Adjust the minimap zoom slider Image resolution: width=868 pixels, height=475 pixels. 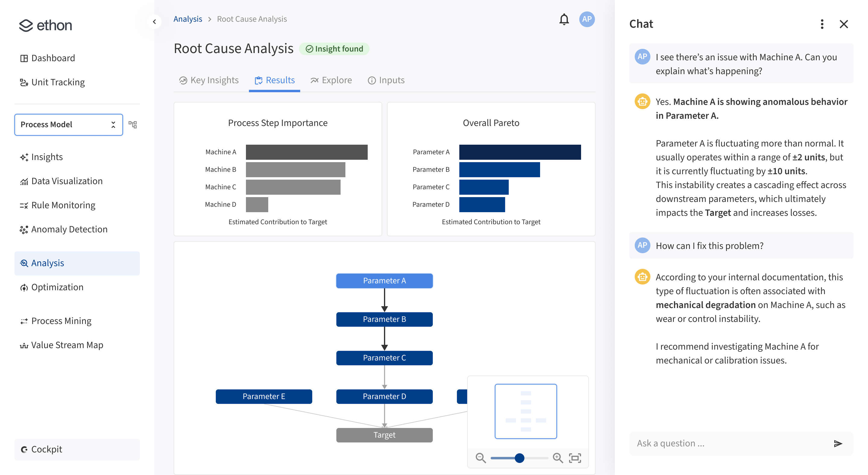(x=519, y=458)
